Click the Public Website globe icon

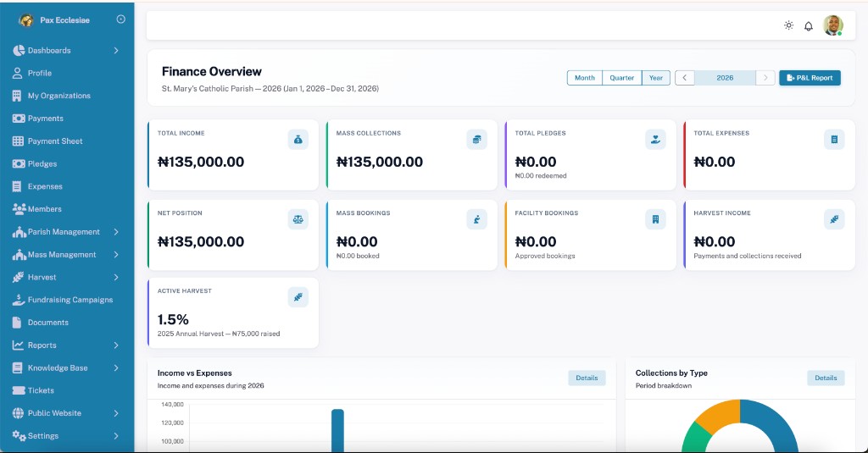pyautogui.click(x=19, y=413)
